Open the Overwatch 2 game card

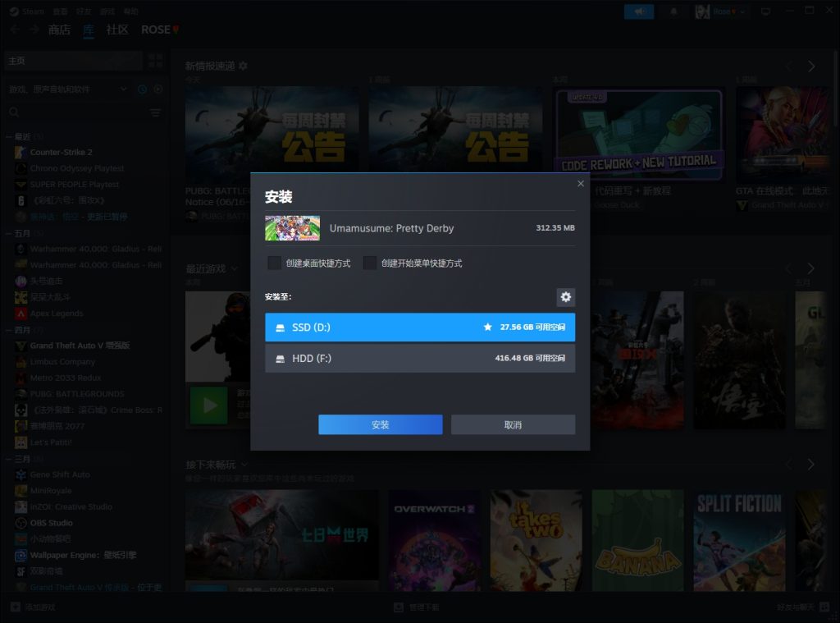click(435, 540)
